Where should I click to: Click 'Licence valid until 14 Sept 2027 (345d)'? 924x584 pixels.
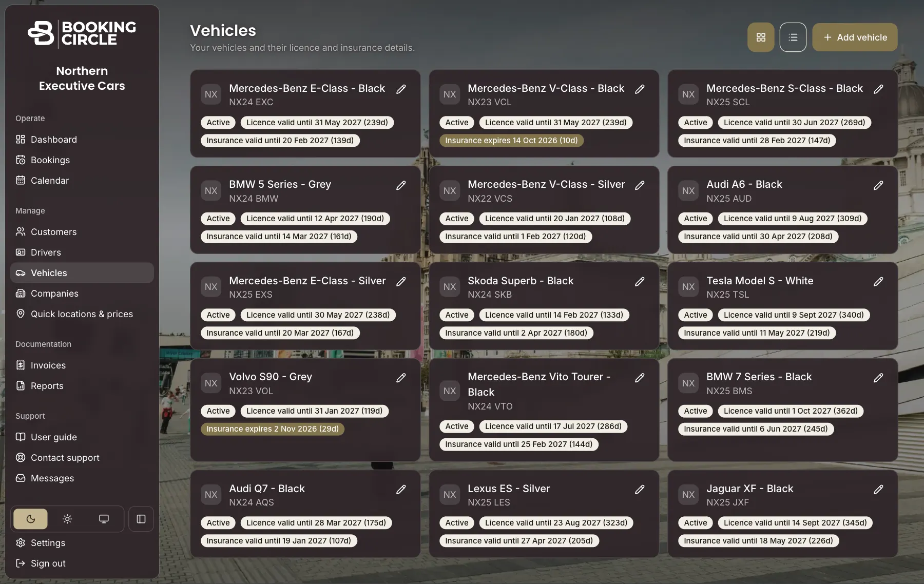[x=795, y=523]
